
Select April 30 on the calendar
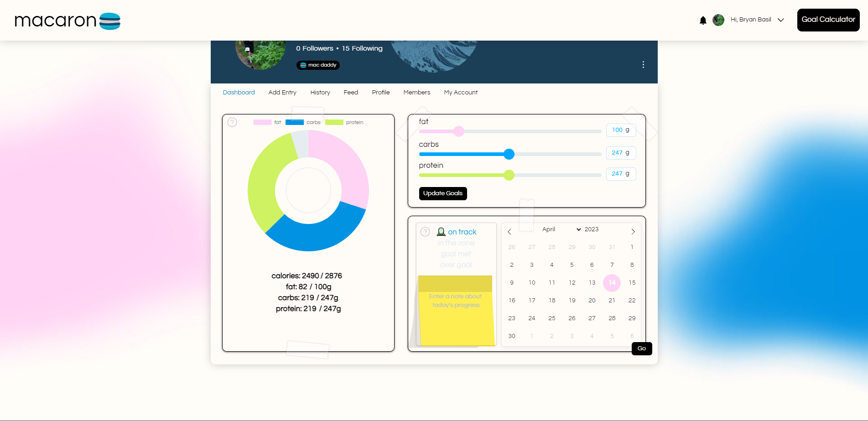tap(512, 336)
